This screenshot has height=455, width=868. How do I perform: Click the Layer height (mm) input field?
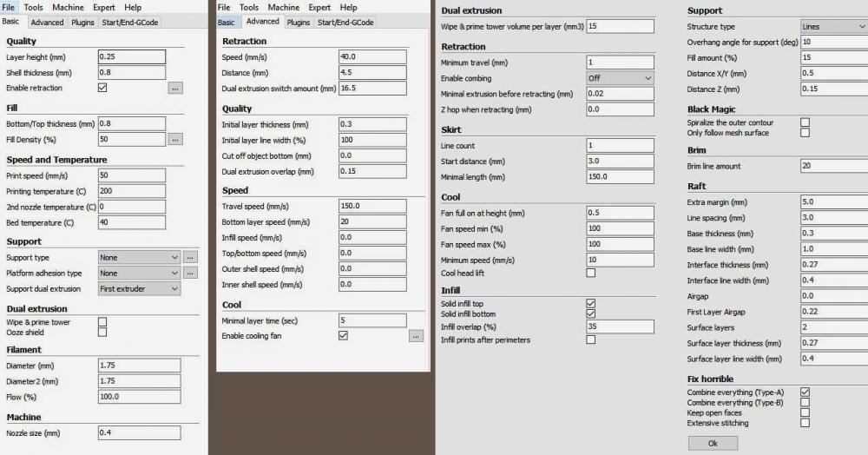130,56
